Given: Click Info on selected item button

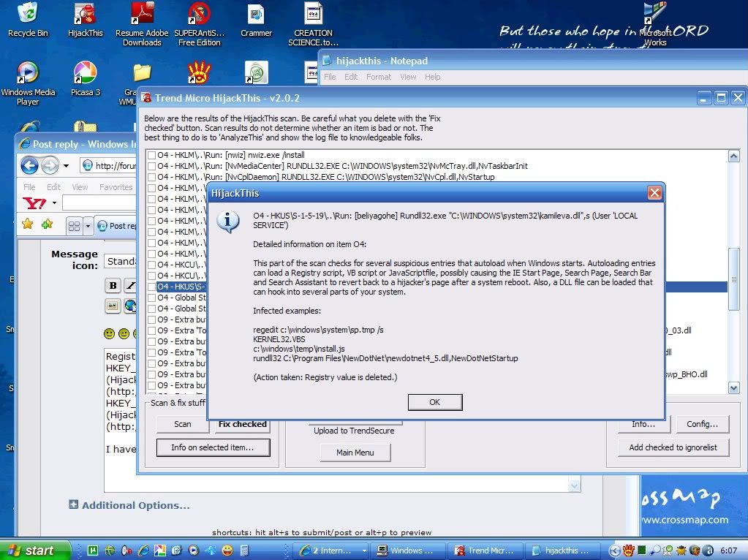Looking at the screenshot, I should coord(213,447).
